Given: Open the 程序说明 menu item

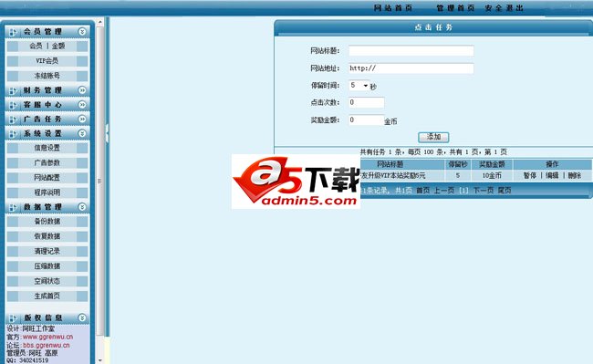Looking at the screenshot, I should click(x=47, y=192).
